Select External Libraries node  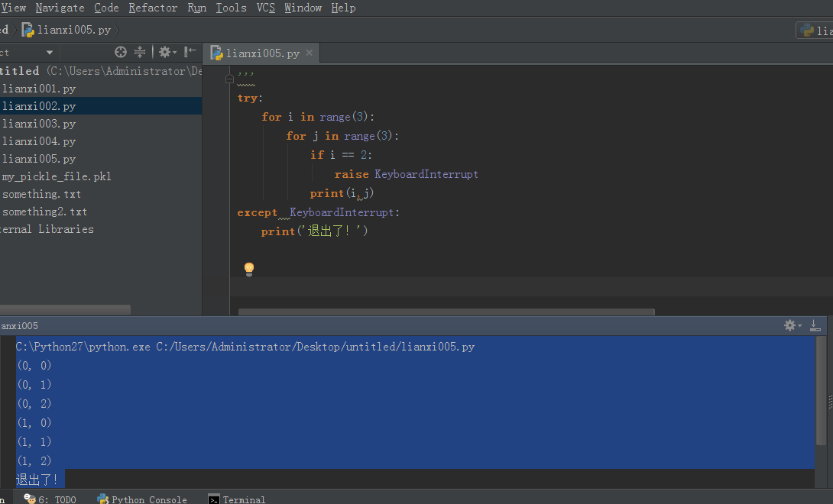(47, 229)
